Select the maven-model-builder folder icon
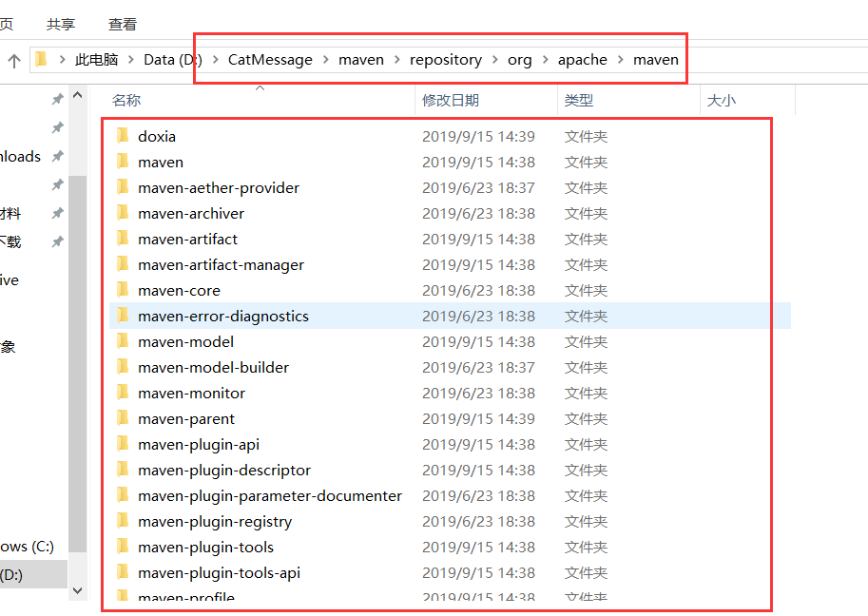This screenshot has height=616, width=868. coord(123,366)
